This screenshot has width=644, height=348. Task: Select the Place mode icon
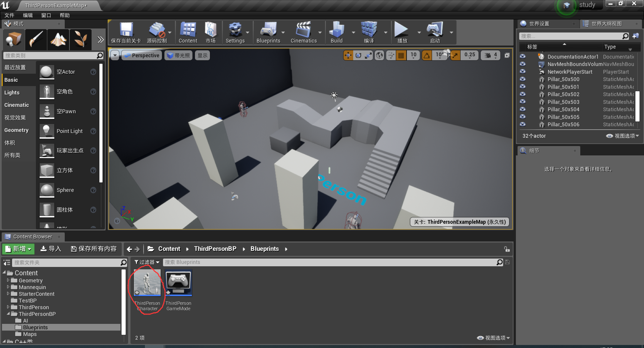pyautogui.click(x=13, y=39)
